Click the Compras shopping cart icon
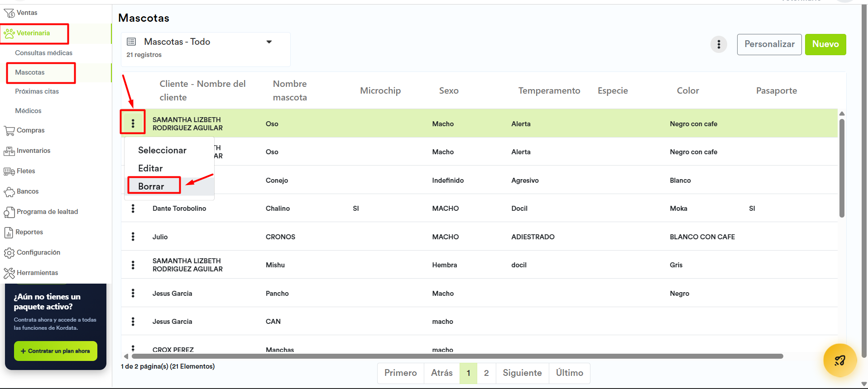Screen dimensions: 868x389 point(9,131)
